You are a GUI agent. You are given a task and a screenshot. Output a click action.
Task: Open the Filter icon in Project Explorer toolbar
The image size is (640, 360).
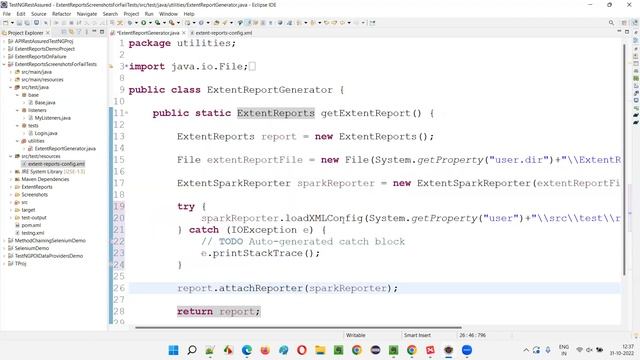coord(79,32)
